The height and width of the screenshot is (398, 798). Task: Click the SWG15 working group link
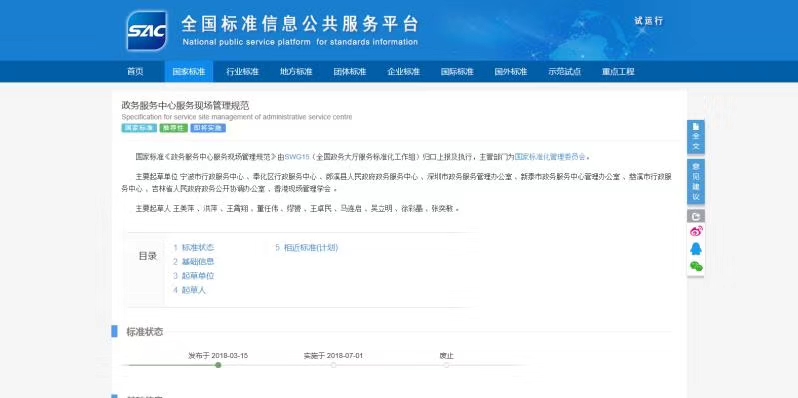(x=297, y=157)
